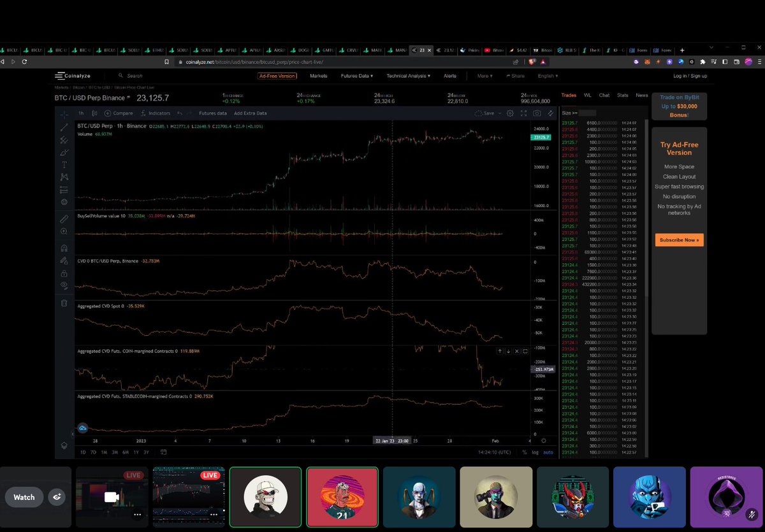Click the Size >= filter input

coord(587,113)
